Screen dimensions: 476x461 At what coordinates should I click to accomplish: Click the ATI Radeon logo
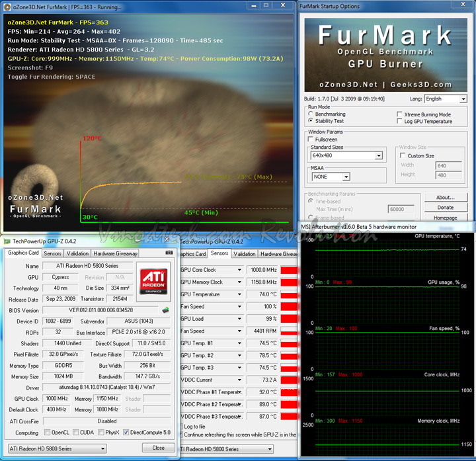click(x=153, y=281)
